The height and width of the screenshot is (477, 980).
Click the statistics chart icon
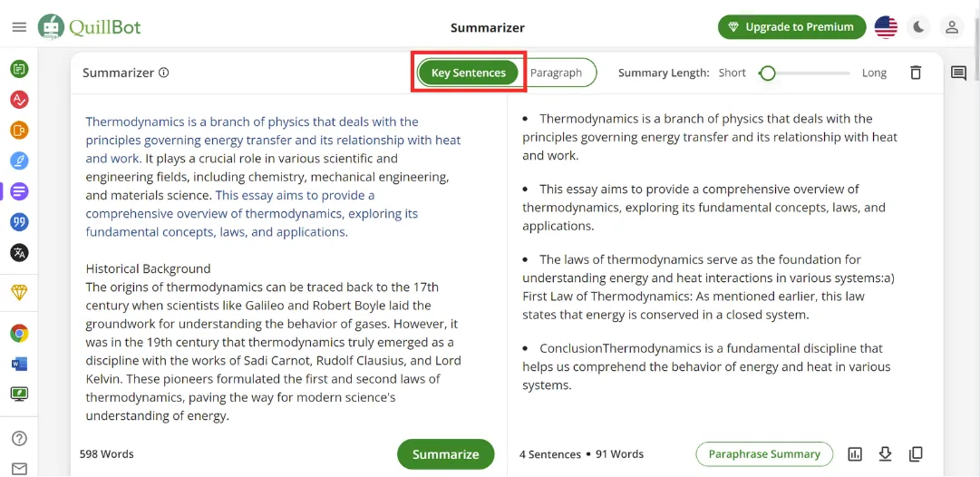point(855,454)
